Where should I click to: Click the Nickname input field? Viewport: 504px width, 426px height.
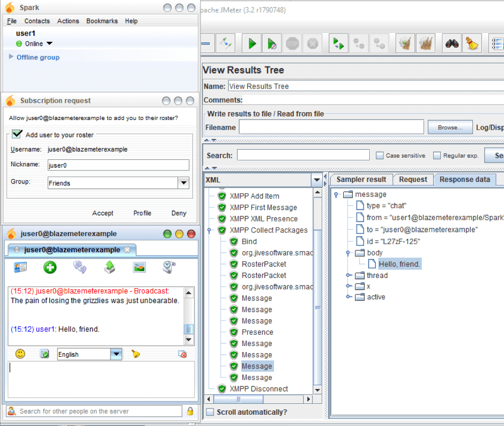coord(118,165)
